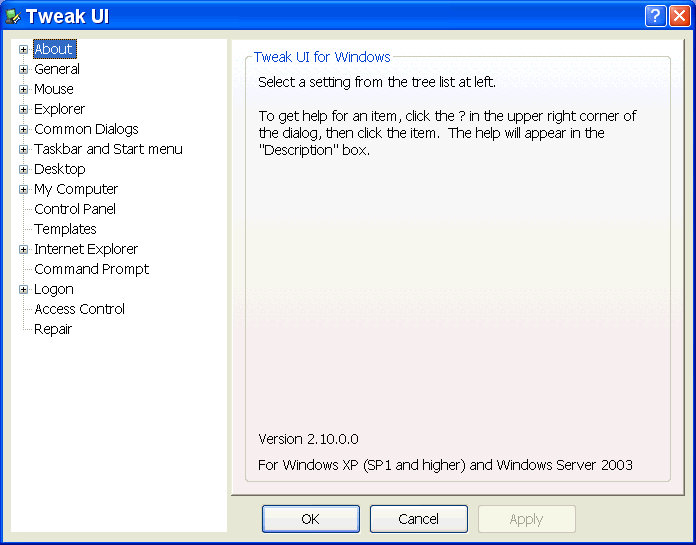Click the 'Tweak UI for Windows' group label

tap(322, 57)
